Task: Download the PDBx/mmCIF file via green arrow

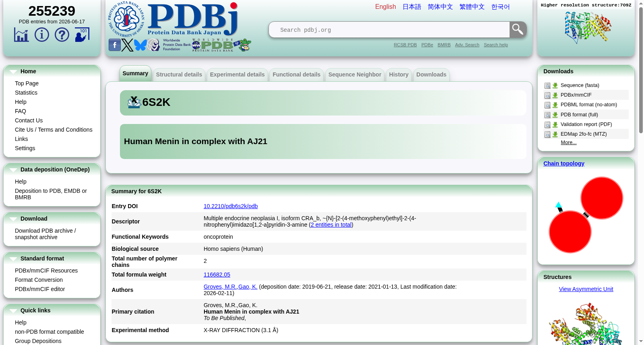Action: pos(555,95)
